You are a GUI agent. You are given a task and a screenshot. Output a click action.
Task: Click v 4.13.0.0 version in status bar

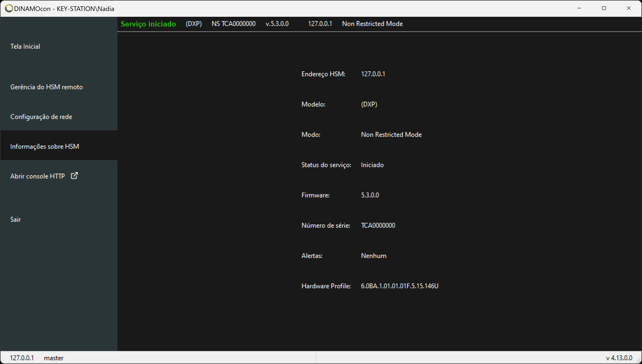pyautogui.click(x=619, y=358)
